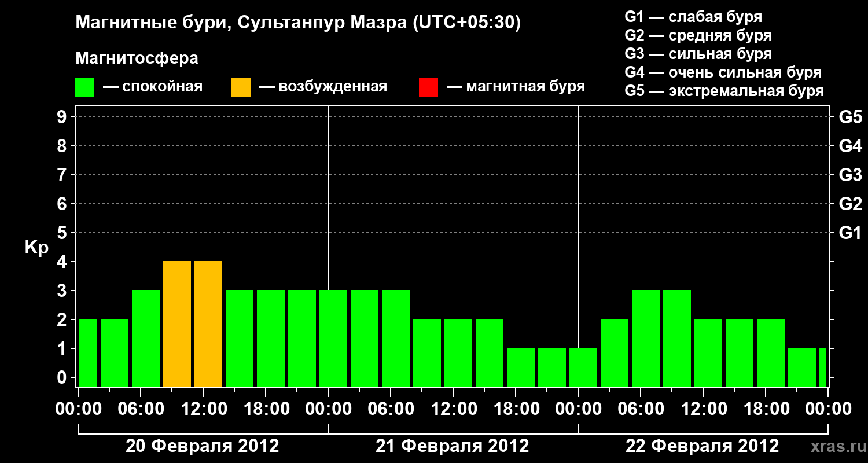Click the Kp 3 green bar over 06:00, 20 February
The width and height of the screenshot is (868, 463).
pyautogui.click(x=146, y=339)
